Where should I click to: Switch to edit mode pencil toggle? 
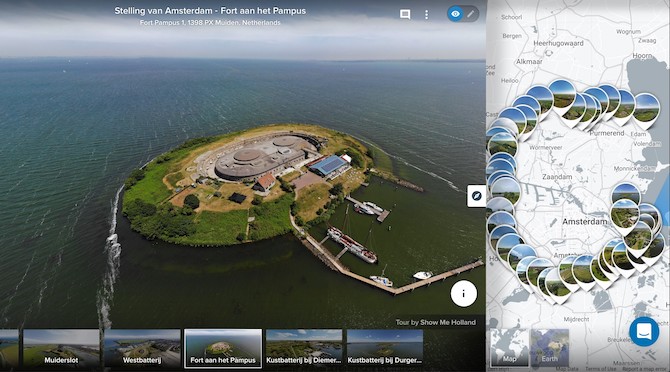(x=470, y=14)
